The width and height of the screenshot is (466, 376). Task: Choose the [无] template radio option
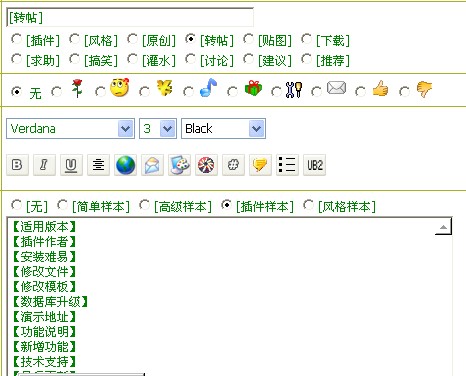coord(16,205)
